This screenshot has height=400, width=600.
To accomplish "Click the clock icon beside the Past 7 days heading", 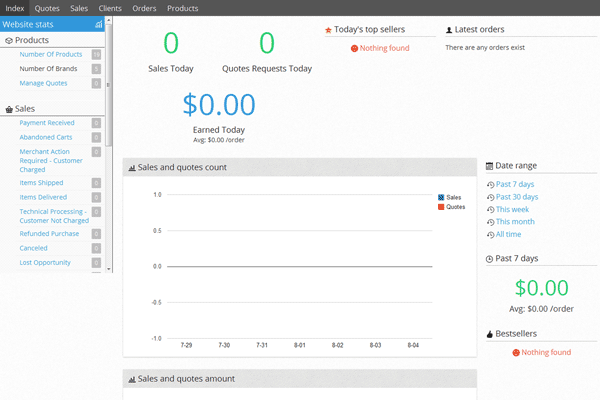I will coord(489,259).
